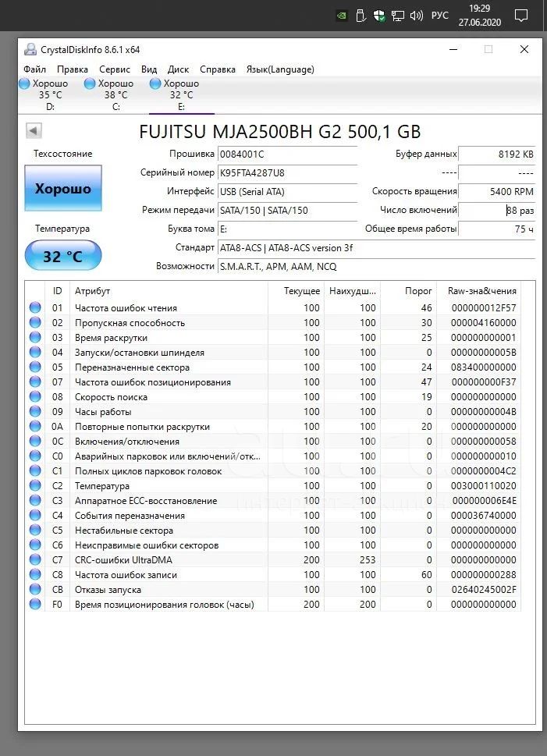
Task: Select row Частота ошибок записи
Action: [x=273, y=575]
